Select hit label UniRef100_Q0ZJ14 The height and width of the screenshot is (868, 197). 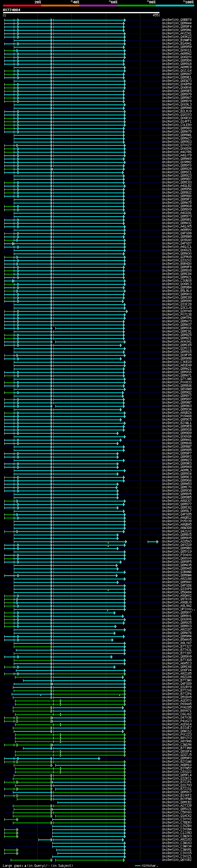(x=177, y=71)
